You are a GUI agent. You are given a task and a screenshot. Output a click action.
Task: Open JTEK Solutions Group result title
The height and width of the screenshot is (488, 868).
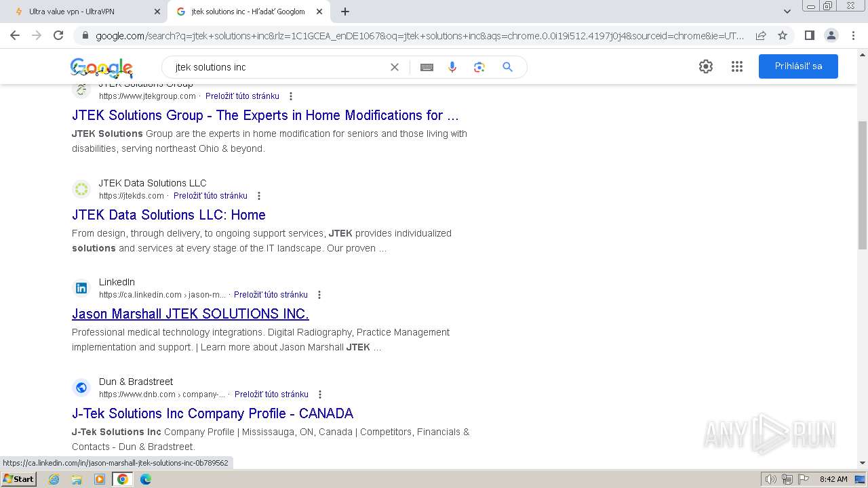265,115
